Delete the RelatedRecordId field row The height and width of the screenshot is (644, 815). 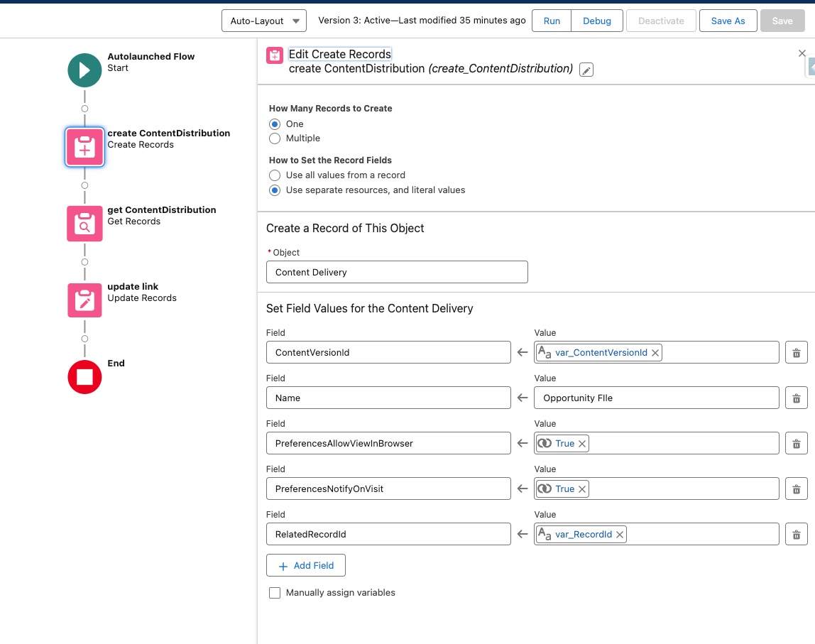coord(796,534)
